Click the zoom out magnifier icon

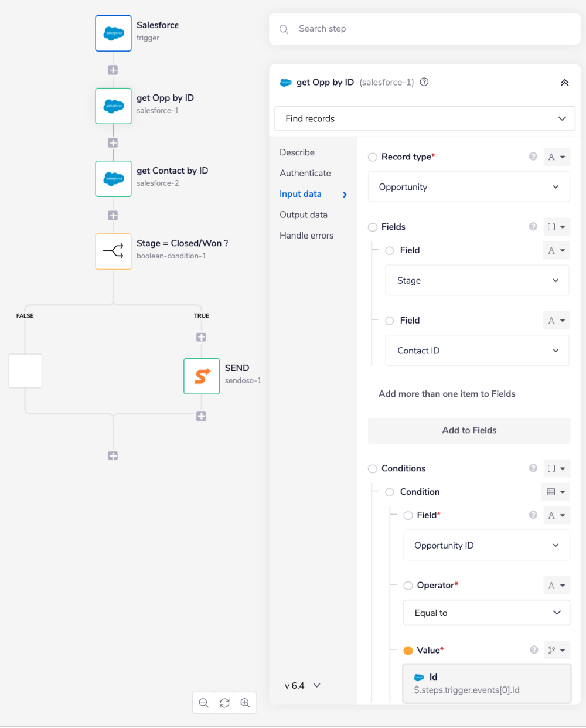point(204,703)
